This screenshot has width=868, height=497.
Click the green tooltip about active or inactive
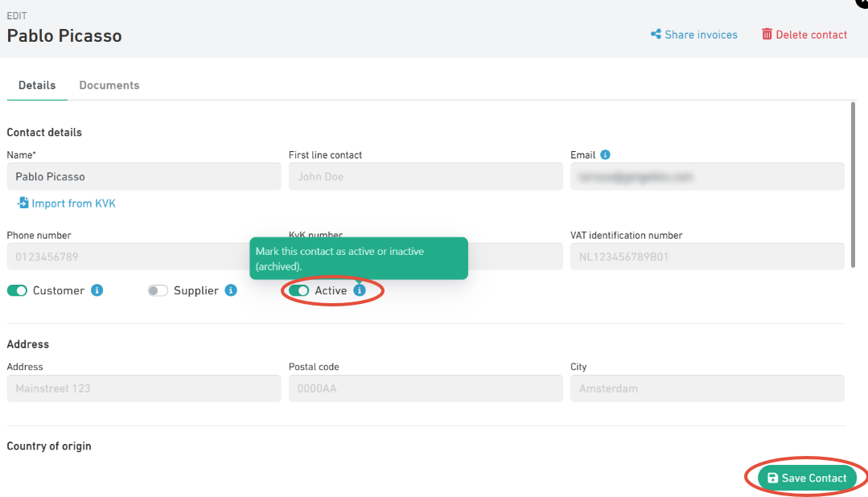[359, 258]
